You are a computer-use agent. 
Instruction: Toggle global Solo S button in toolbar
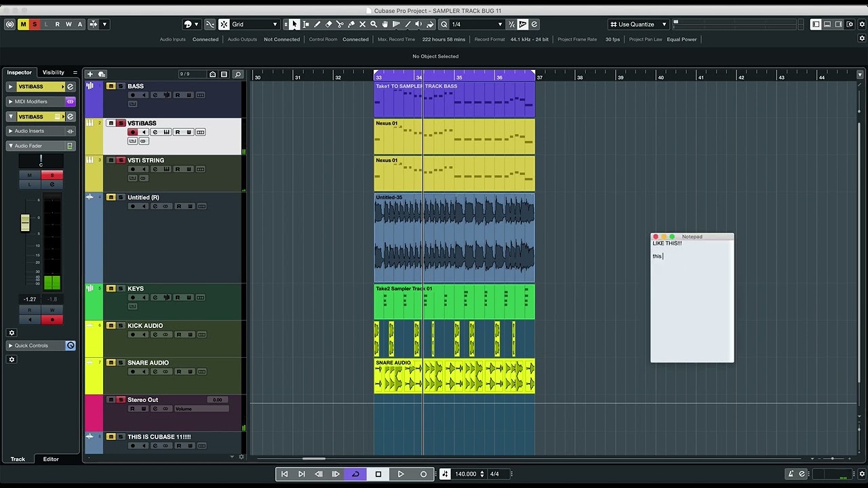click(35, 24)
